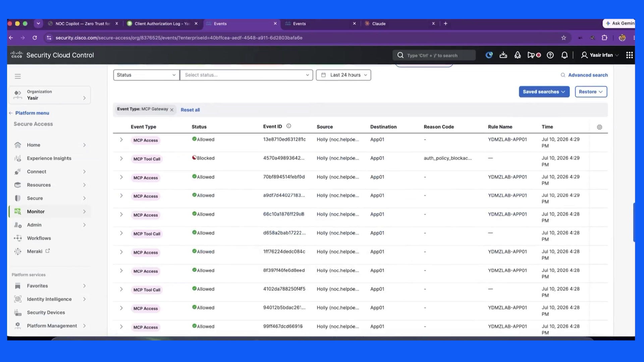Click the Reset all link
The height and width of the screenshot is (362, 644).
point(190,110)
